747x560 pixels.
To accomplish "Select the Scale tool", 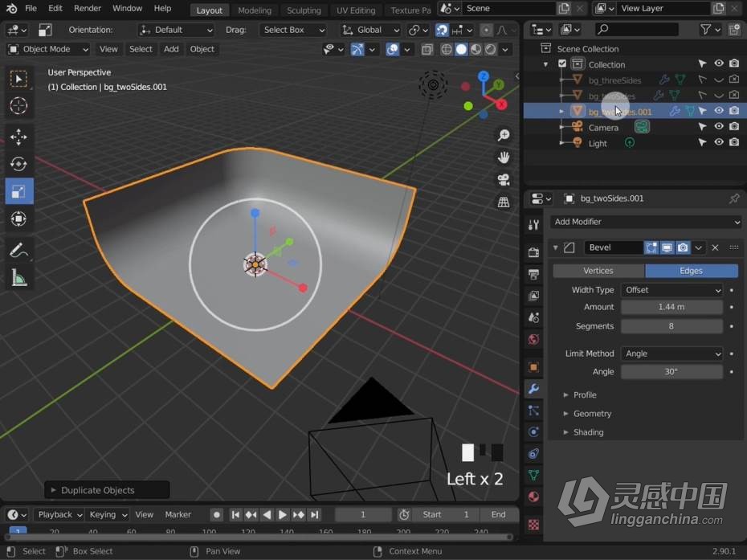I will pyautogui.click(x=18, y=191).
